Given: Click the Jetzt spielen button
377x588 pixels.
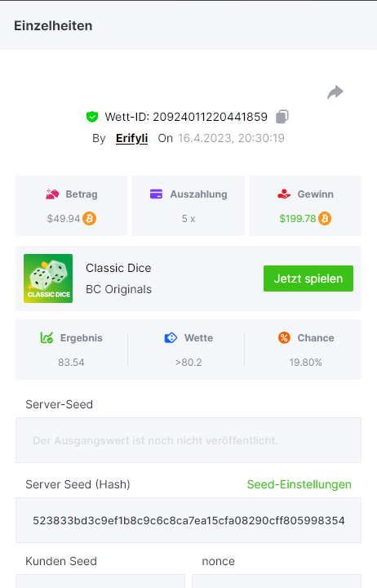Looking at the screenshot, I should [308, 278].
